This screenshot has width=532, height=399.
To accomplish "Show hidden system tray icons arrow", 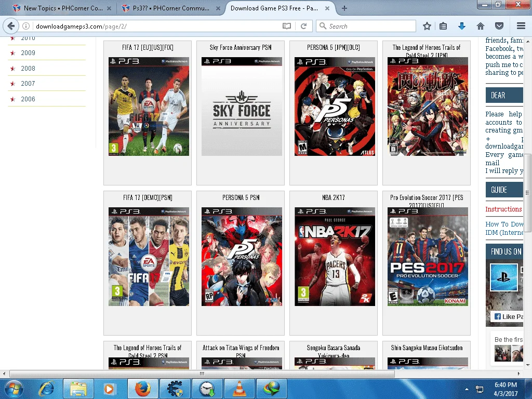I will coord(467,389).
